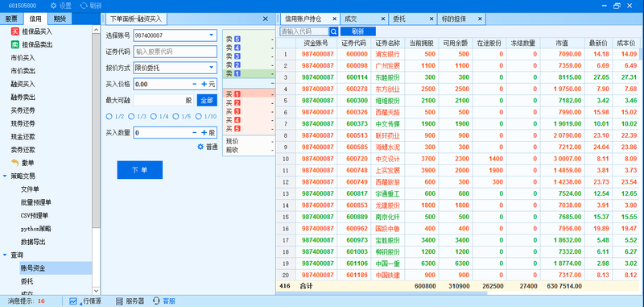Select 市价买入 in left menu
The image size is (644, 307).
pos(23,58)
